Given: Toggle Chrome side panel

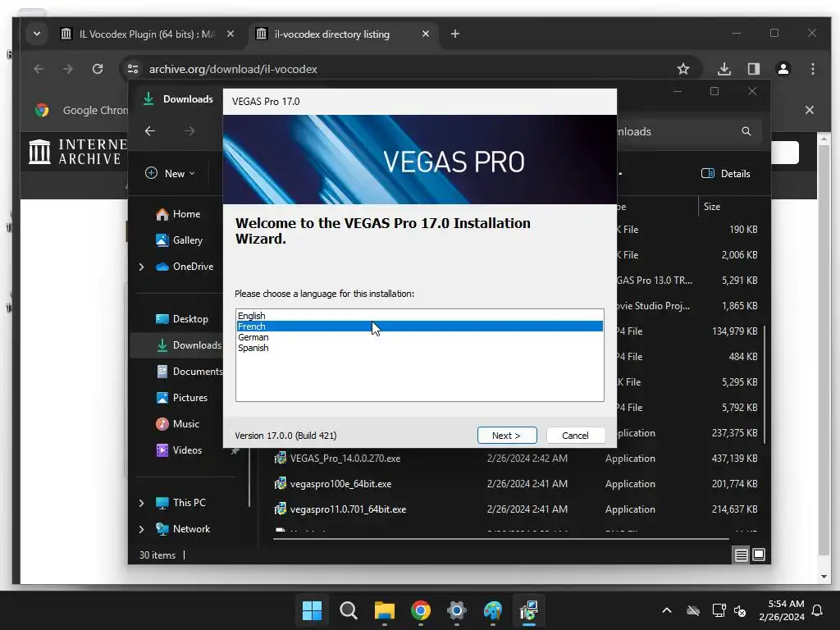Looking at the screenshot, I should pos(754,69).
